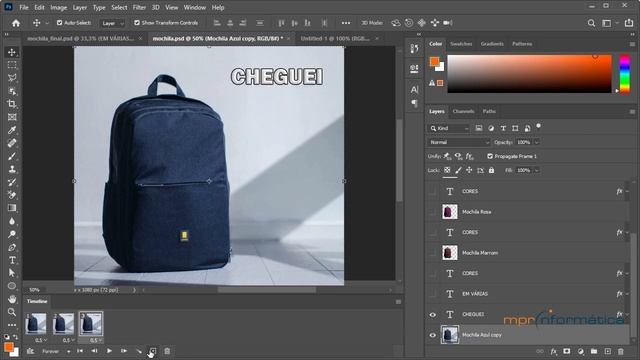Hide the CHEGUEI text layer
The height and width of the screenshot is (360, 640).
(x=433, y=314)
